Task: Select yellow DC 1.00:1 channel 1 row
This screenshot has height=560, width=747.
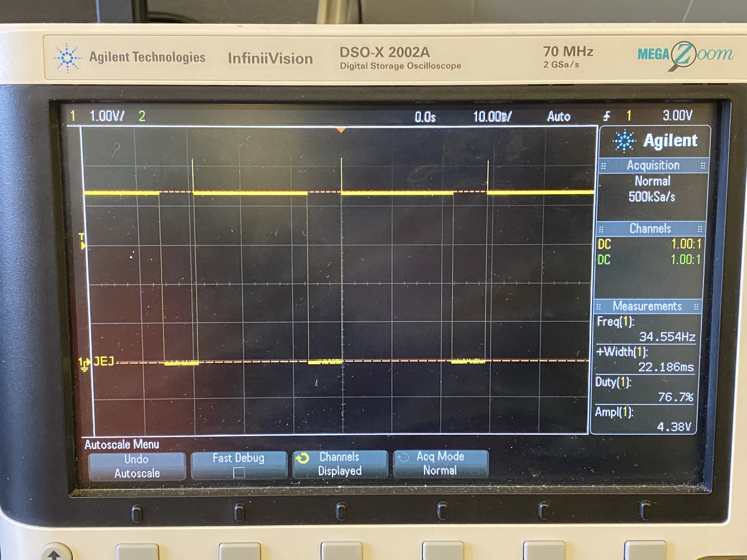Action: click(649, 244)
